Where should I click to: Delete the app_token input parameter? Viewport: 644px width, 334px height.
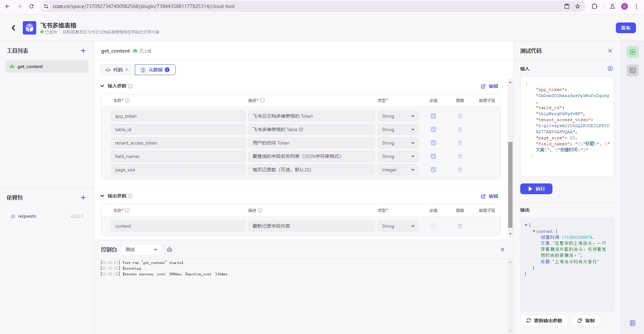[460, 116]
